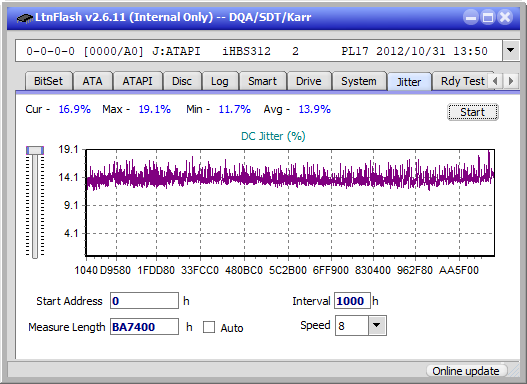Close the LtnFlash window

tap(505, 17)
